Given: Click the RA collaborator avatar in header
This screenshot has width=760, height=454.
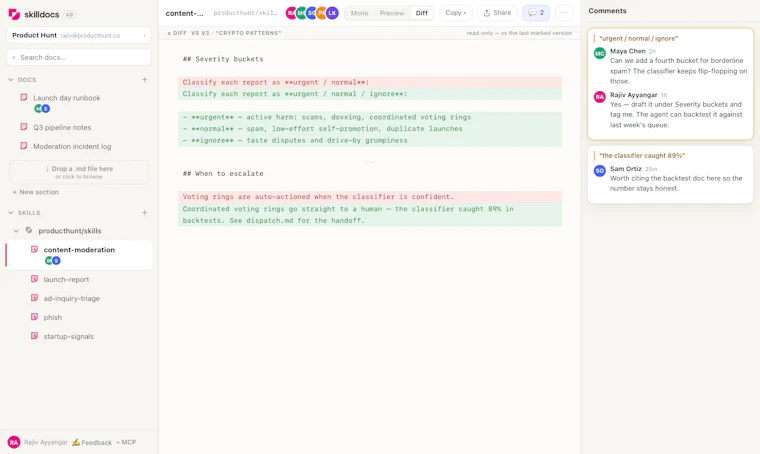Looking at the screenshot, I should click(291, 13).
